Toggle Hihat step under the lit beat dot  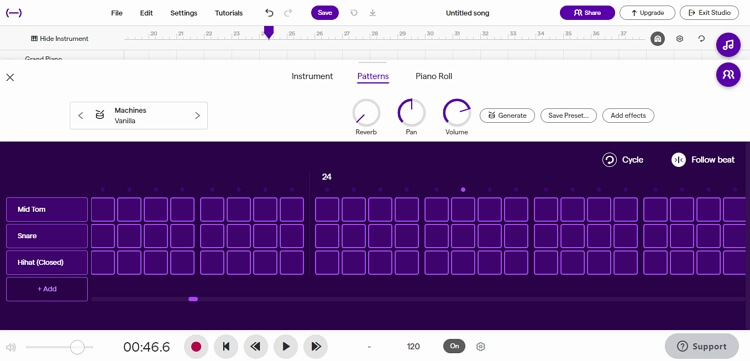coord(463,263)
